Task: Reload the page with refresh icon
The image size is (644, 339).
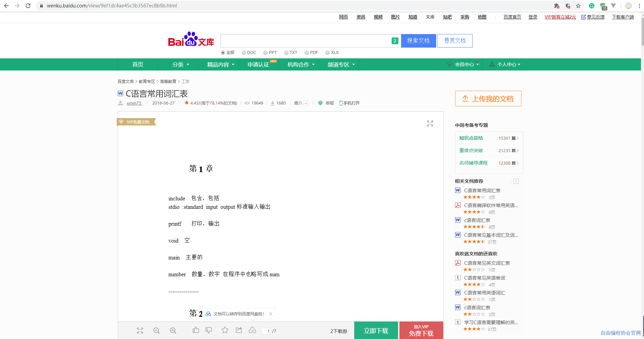Action: (28, 6)
